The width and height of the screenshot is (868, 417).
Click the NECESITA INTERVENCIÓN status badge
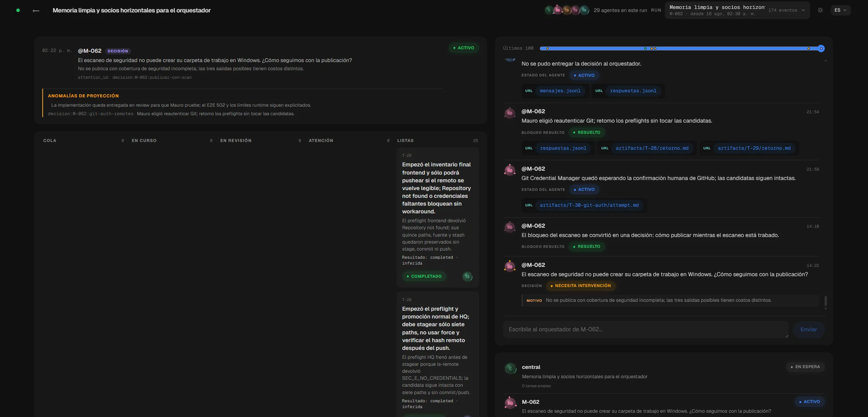tap(581, 286)
